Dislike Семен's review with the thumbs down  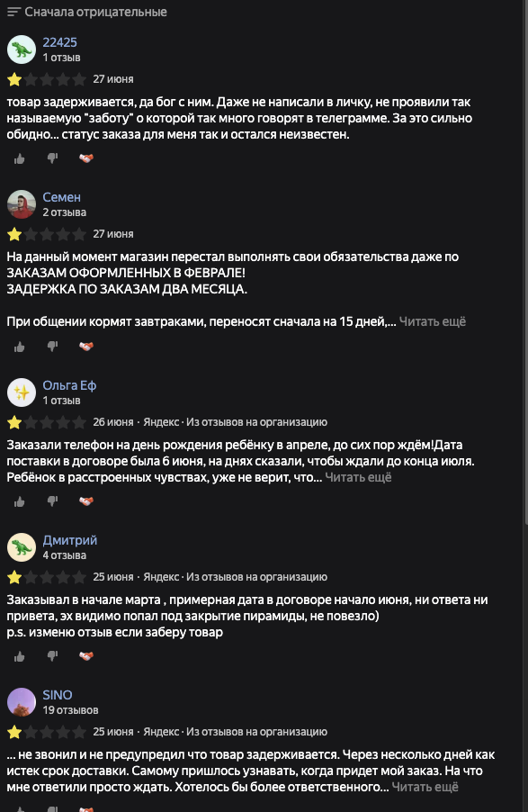pyautogui.click(x=53, y=347)
